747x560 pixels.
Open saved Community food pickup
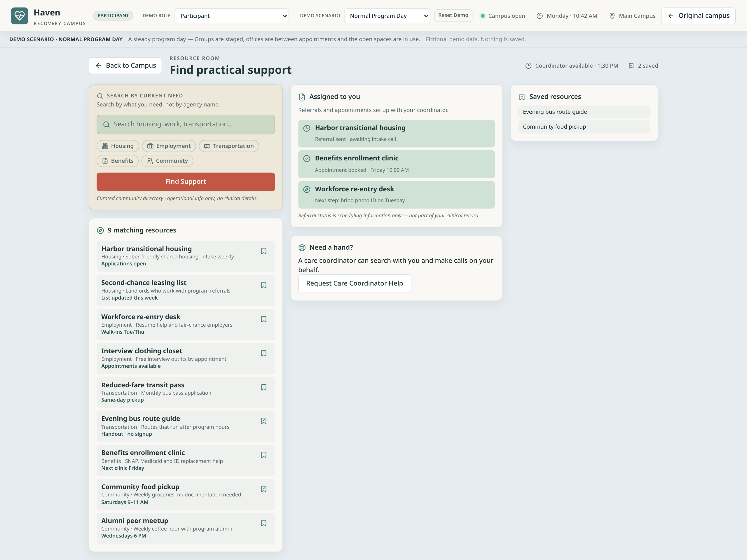[x=584, y=127]
